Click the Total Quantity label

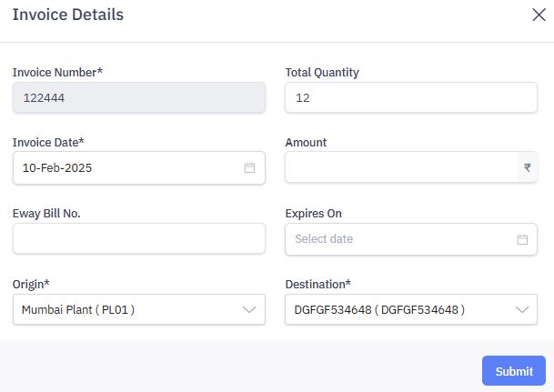tap(322, 72)
